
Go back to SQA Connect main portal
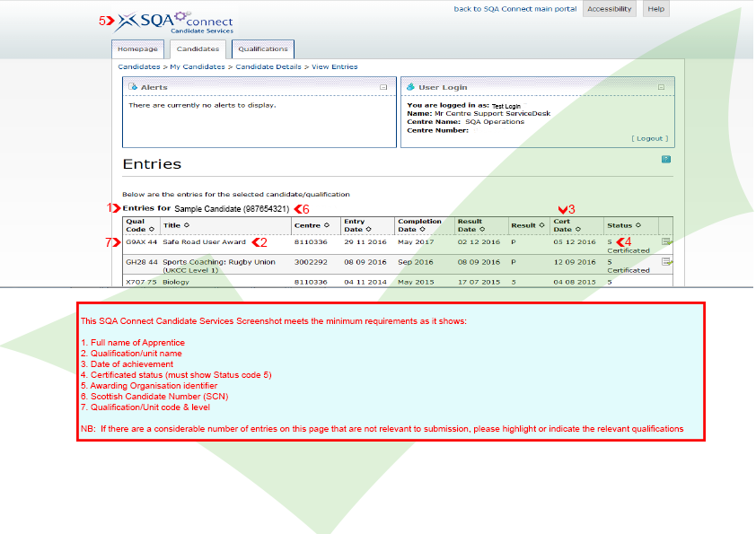(x=515, y=9)
